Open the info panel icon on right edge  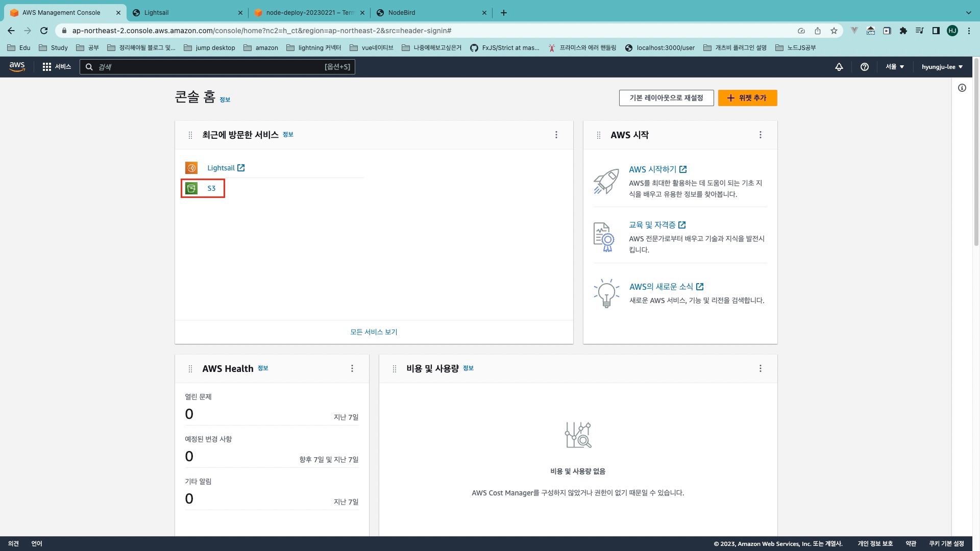tap(962, 88)
